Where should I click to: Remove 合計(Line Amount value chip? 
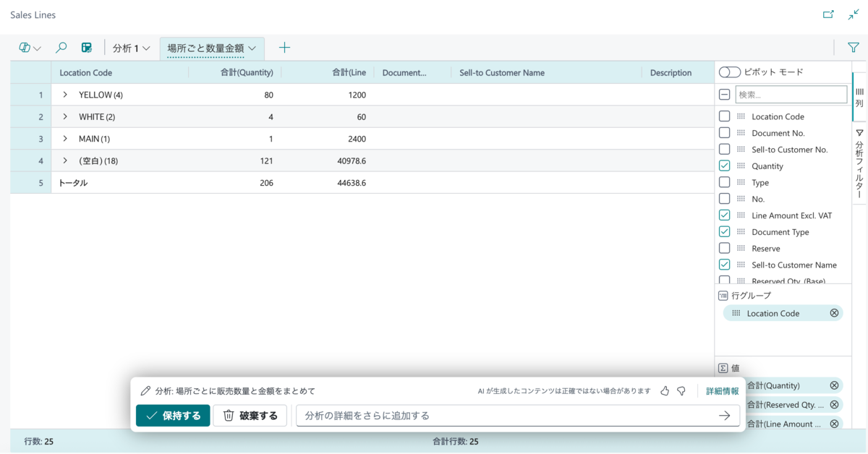point(834,424)
